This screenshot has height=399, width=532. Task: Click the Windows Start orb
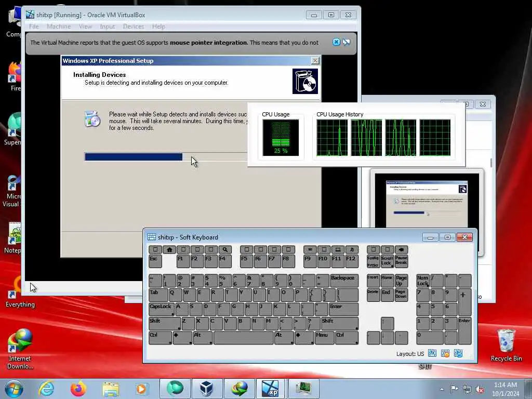[x=14, y=389]
